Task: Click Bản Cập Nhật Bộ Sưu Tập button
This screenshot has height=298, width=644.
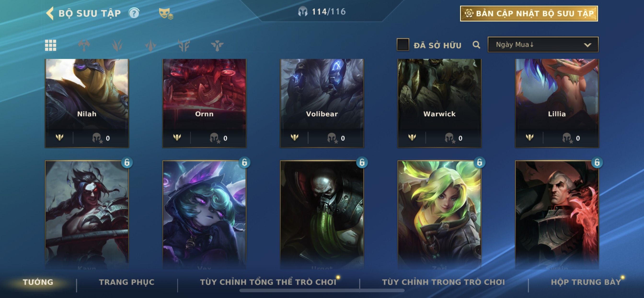Action: click(529, 13)
